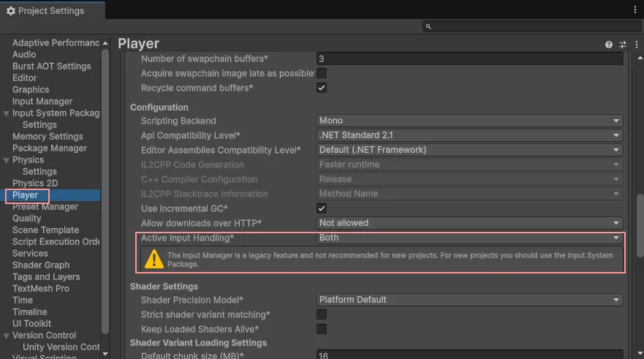Open the Player panel three-dot menu
This screenshot has width=644, height=359.
click(x=636, y=45)
